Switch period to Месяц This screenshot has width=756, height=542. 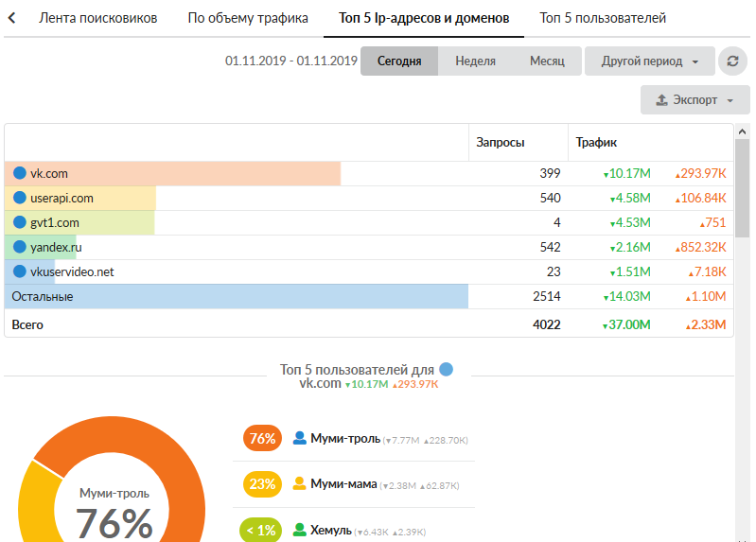pyautogui.click(x=547, y=61)
